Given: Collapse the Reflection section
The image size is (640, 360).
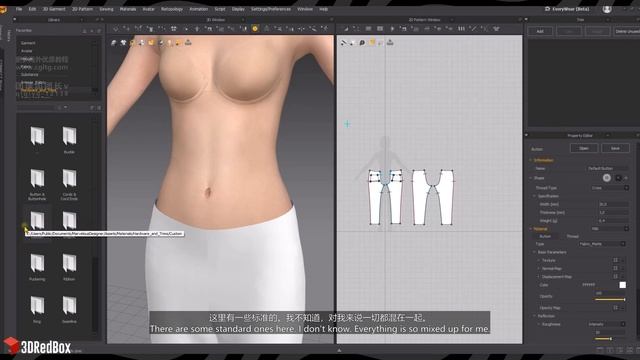Looking at the screenshot, I should [x=534, y=316].
